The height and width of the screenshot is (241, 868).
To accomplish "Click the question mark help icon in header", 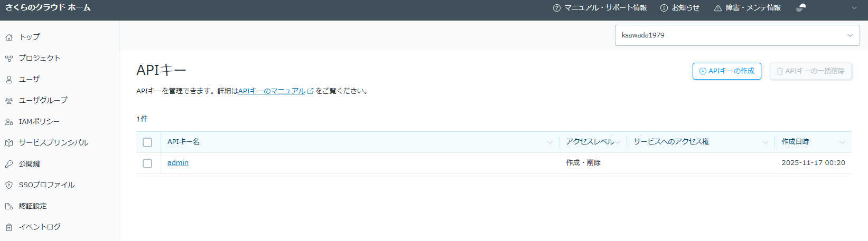I will pos(556,8).
